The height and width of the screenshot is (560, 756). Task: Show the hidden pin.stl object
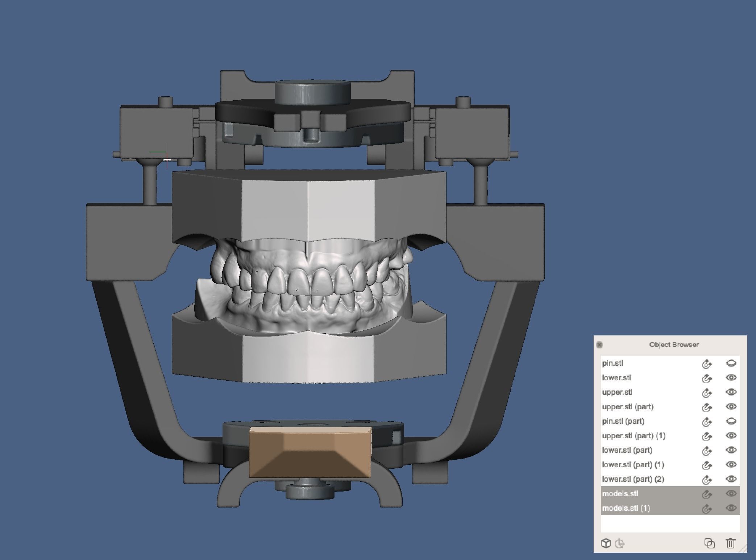(x=731, y=363)
